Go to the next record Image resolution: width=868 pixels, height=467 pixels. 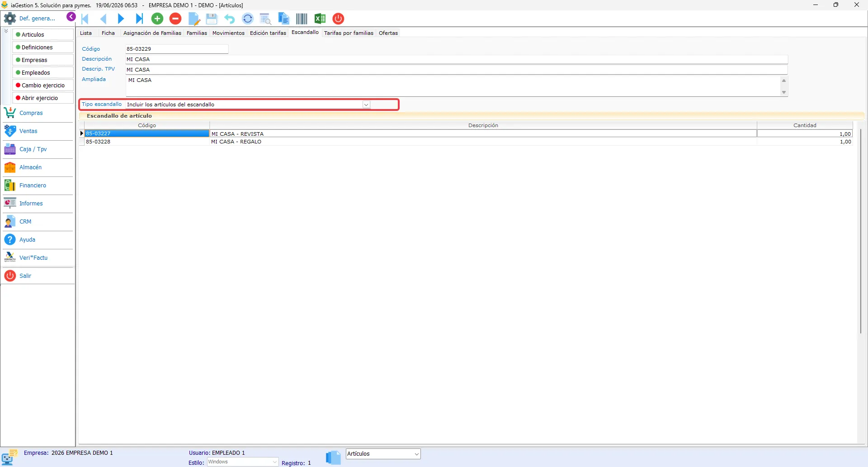(121, 19)
